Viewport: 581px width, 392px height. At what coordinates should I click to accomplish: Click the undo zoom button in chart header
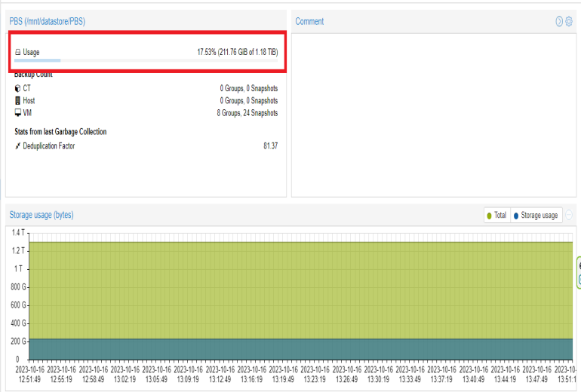coord(570,215)
